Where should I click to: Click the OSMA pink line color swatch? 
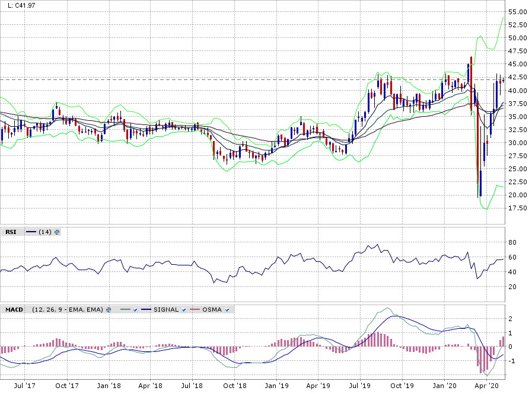point(195,310)
